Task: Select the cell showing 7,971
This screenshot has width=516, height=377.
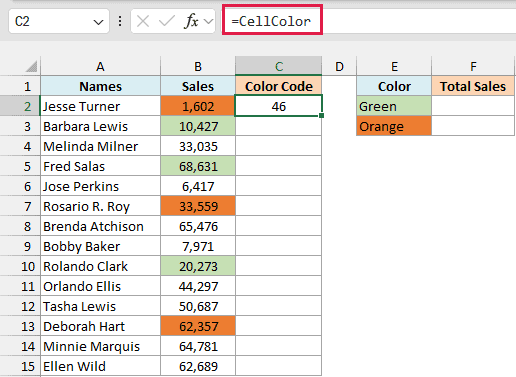Action: 198,246
